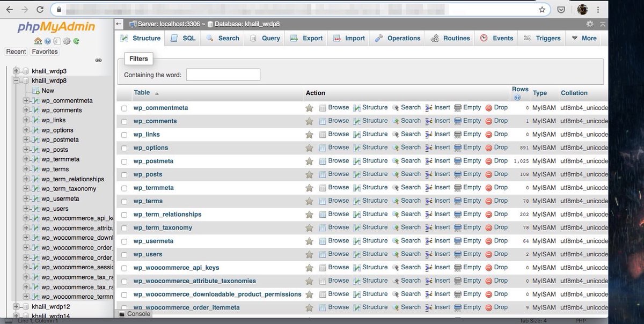Screen dimensions: 644x324
Task: Reload the navigation panel with green icon
Action: [x=76, y=41]
